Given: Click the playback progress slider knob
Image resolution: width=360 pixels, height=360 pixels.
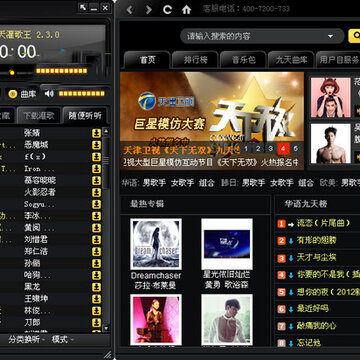Looking at the screenshot, I should click(12, 72).
